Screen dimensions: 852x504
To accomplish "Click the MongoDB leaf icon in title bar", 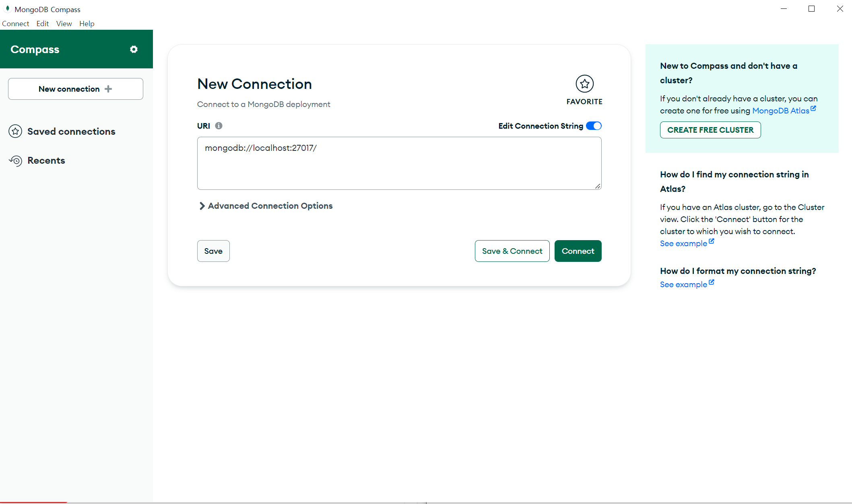I will [7, 8].
